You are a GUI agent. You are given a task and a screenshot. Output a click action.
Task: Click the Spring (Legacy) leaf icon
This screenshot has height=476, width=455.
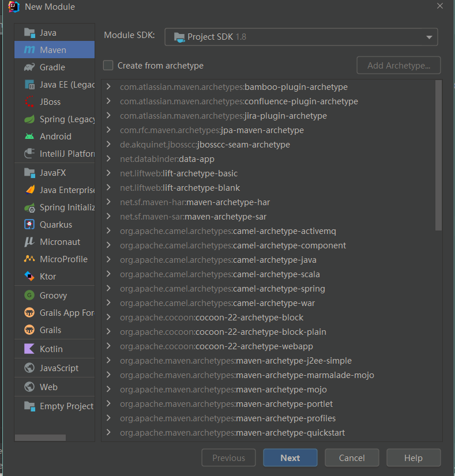tap(29, 119)
